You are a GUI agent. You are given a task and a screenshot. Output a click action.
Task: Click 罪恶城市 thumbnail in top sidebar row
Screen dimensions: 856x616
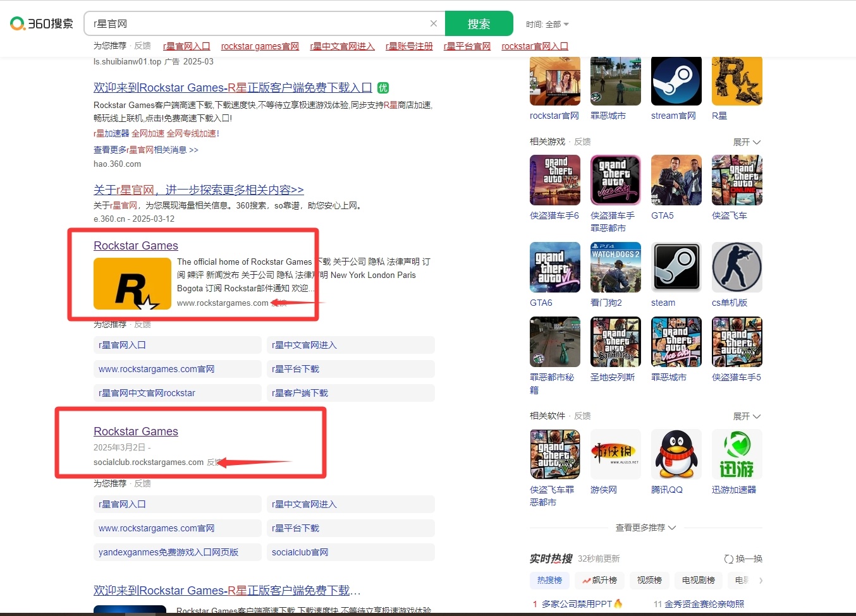pos(616,81)
